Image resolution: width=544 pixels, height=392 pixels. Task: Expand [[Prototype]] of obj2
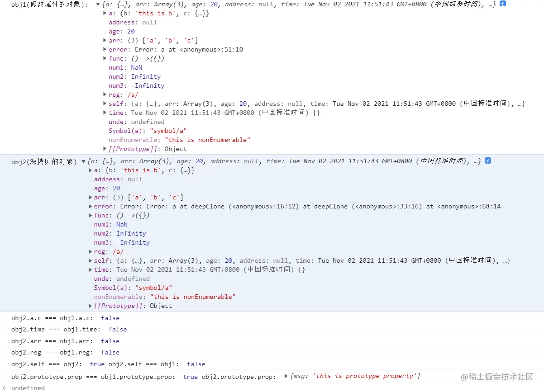90,306
